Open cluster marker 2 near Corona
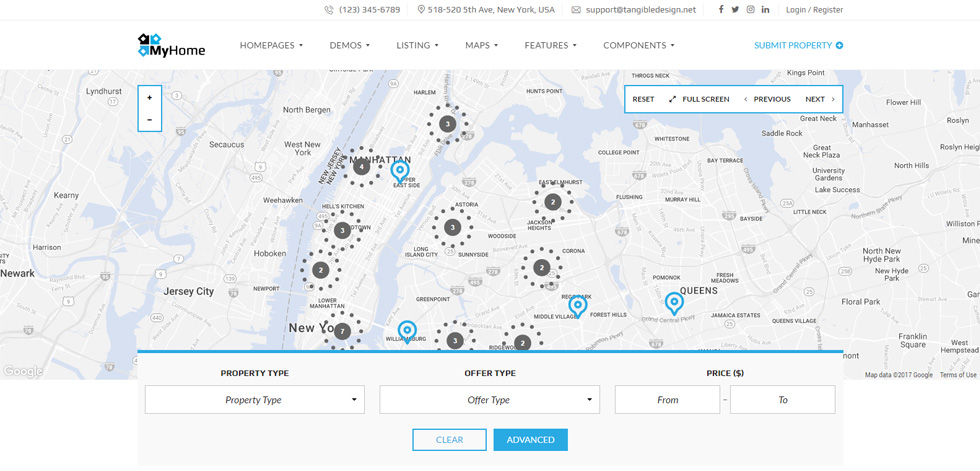Image resolution: width=980 pixels, height=471 pixels. pyautogui.click(x=541, y=268)
